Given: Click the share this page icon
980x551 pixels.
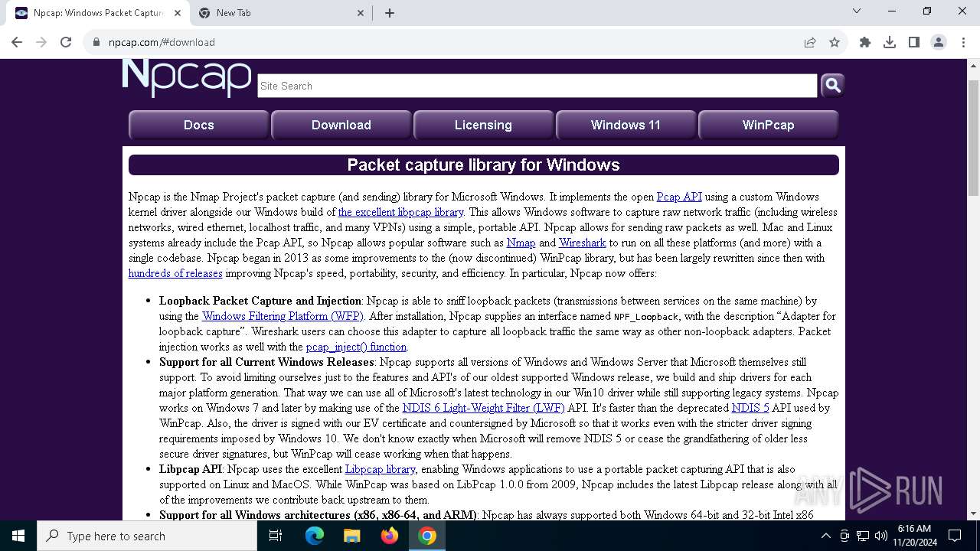Looking at the screenshot, I should pyautogui.click(x=810, y=42).
